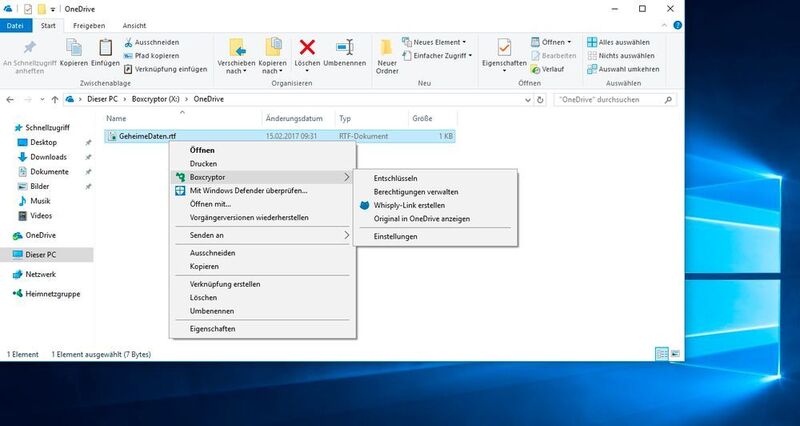Screen dimensions: 800x426
Task: Click Dieser PC in the address bar
Action: click(103, 99)
